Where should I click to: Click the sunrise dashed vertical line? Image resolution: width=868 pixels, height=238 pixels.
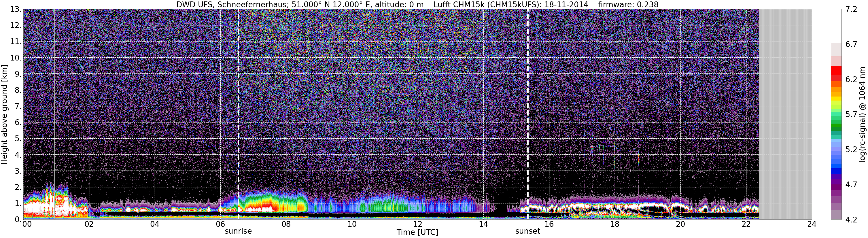(238, 114)
